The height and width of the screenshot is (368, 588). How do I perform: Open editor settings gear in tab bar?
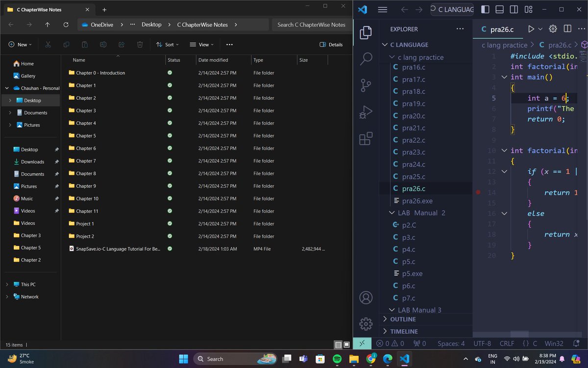(553, 29)
